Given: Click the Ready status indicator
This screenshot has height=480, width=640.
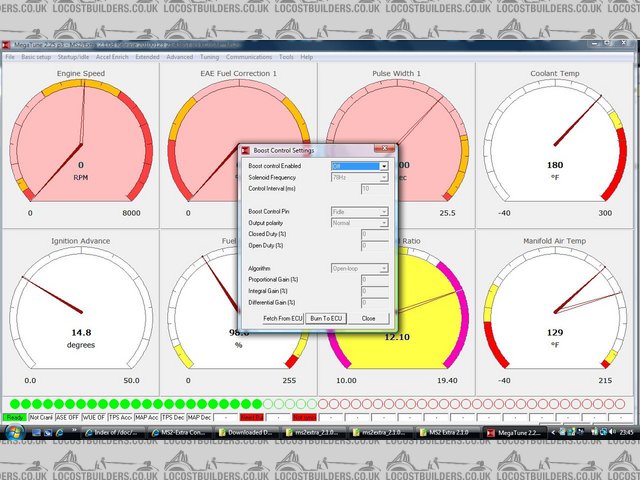Looking at the screenshot, I should (15, 416).
